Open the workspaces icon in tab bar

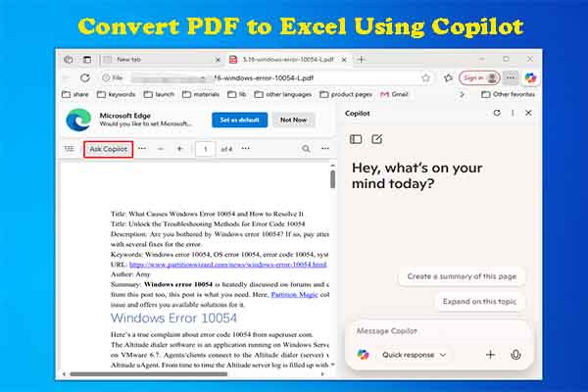tap(69, 59)
